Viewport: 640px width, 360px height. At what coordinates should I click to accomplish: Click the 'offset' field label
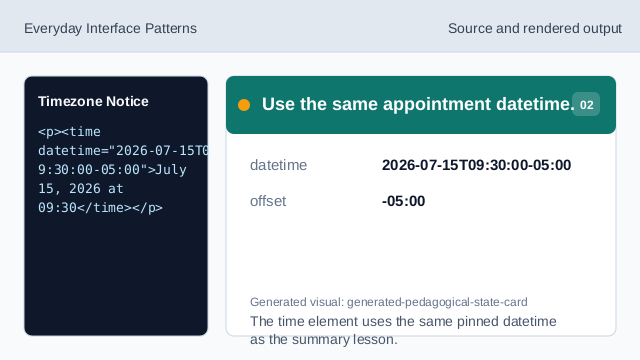(x=268, y=201)
